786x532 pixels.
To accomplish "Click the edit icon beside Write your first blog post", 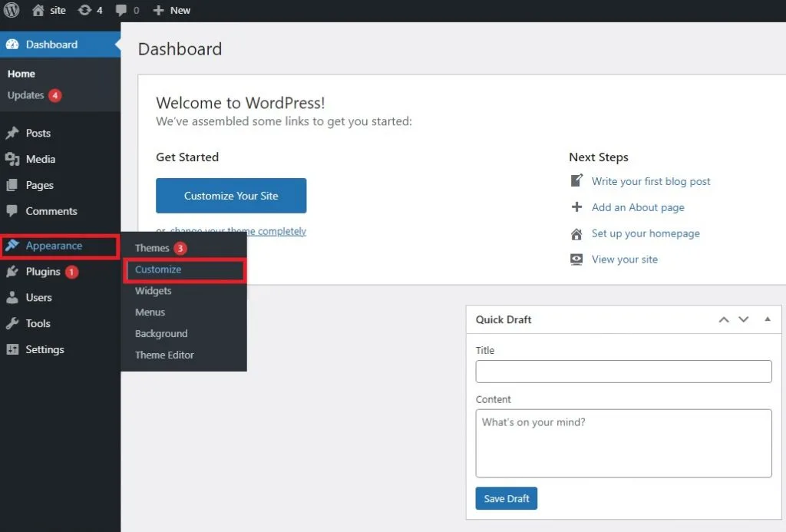I will pos(577,180).
